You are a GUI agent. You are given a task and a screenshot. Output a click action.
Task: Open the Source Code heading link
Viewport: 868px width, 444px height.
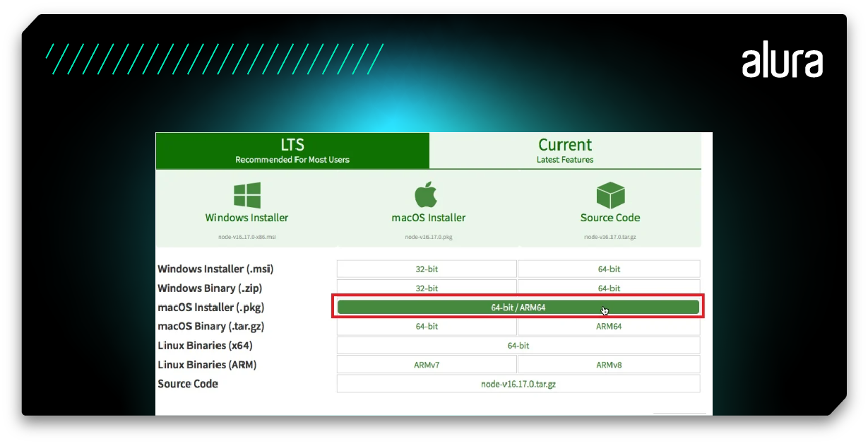(x=610, y=218)
